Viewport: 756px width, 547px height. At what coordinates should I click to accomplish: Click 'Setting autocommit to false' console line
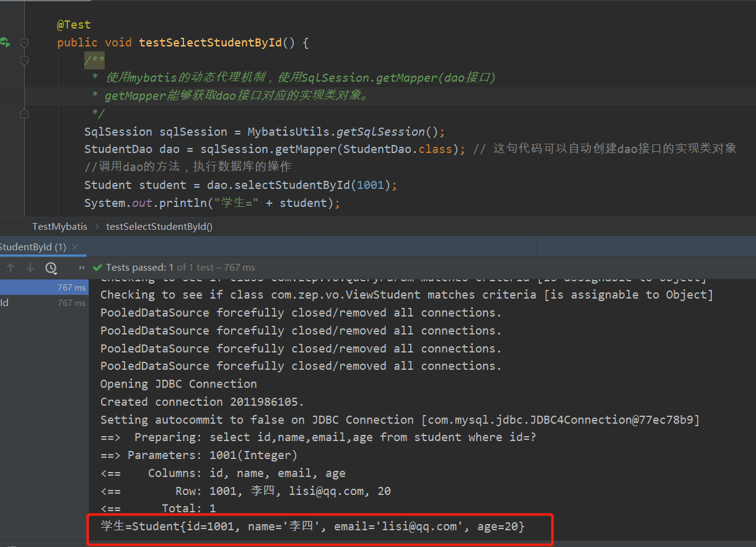[400, 420]
